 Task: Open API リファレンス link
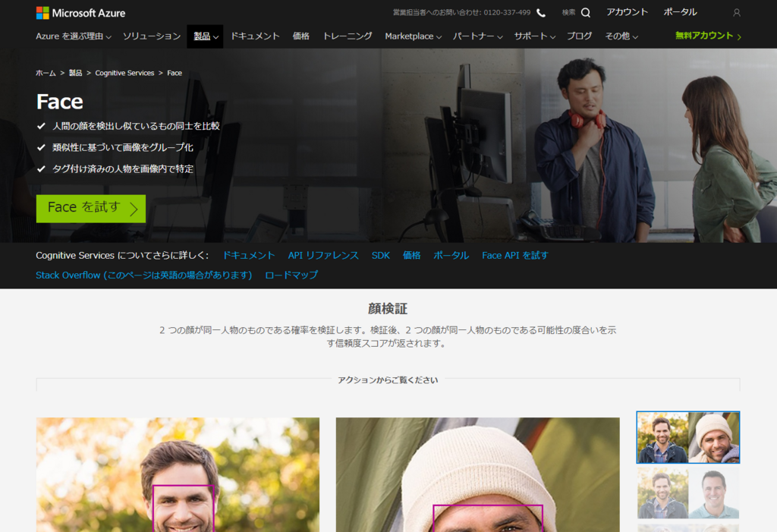[x=323, y=255]
